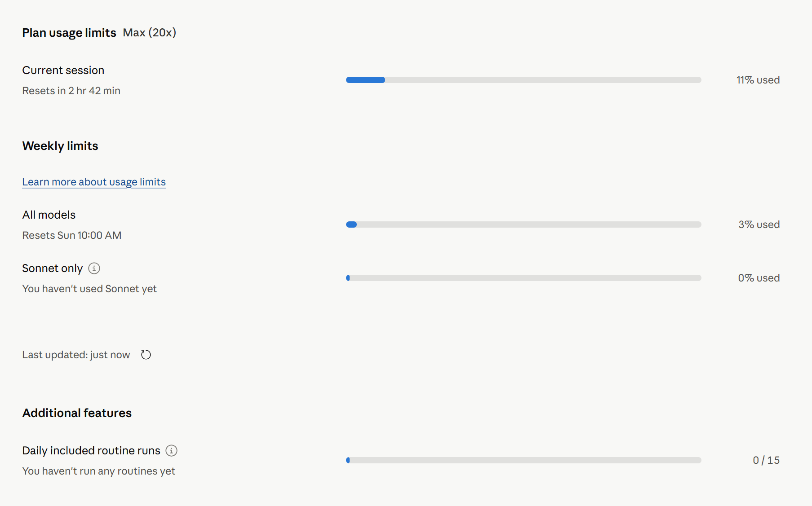Image resolution: width=812 pixels, height=506 pixels.
Task: Click the routine runs info icon
Action: point(172,451)
